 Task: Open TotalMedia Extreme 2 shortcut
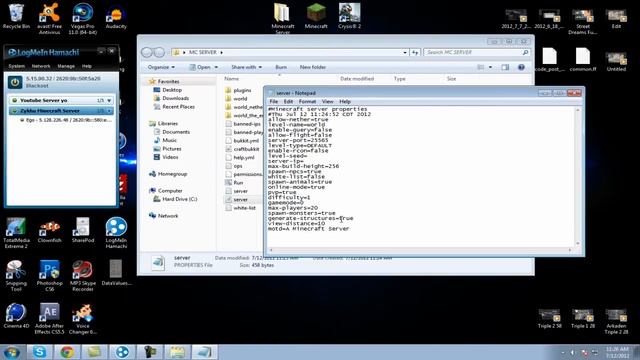tap(16, 233)
